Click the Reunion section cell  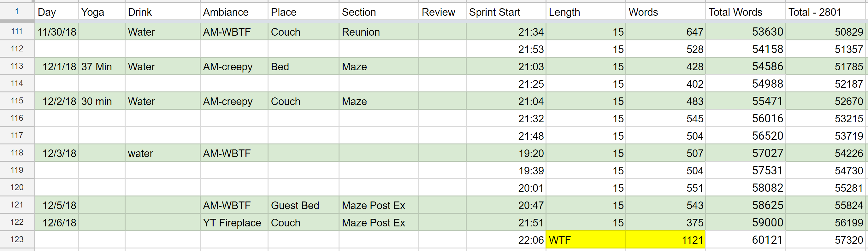378,32
